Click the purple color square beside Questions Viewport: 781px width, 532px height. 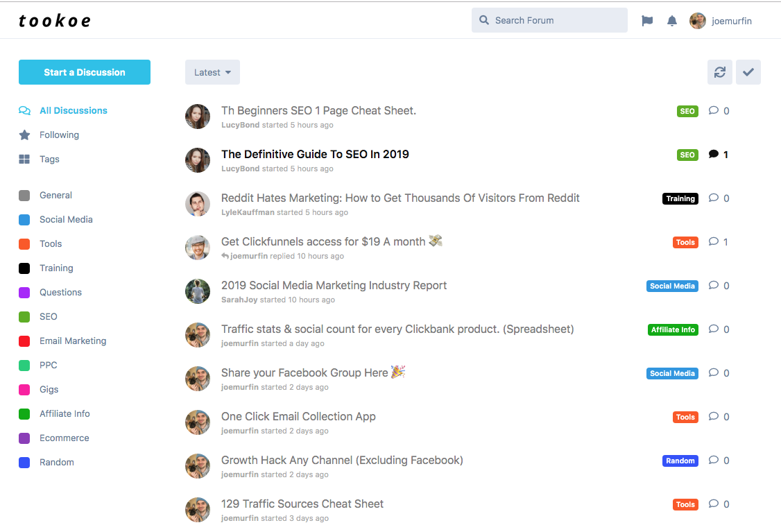pyautogui.click(x=24, y=292)
